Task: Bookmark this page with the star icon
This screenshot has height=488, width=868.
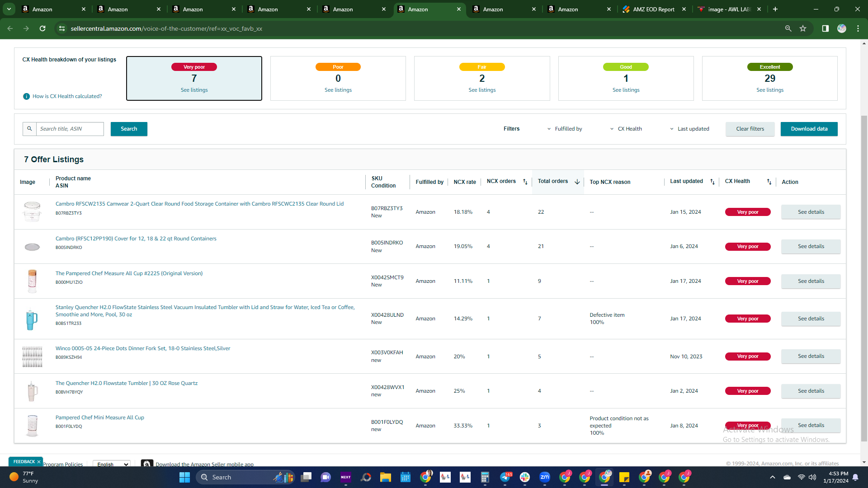Action: click(x=803, y=28)
